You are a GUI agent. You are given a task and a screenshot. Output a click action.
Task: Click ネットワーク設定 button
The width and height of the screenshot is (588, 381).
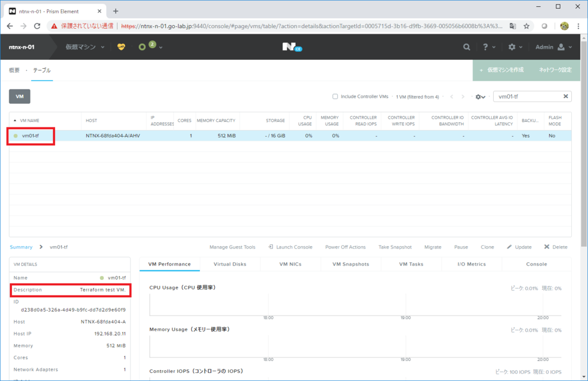tap(555, 70)
